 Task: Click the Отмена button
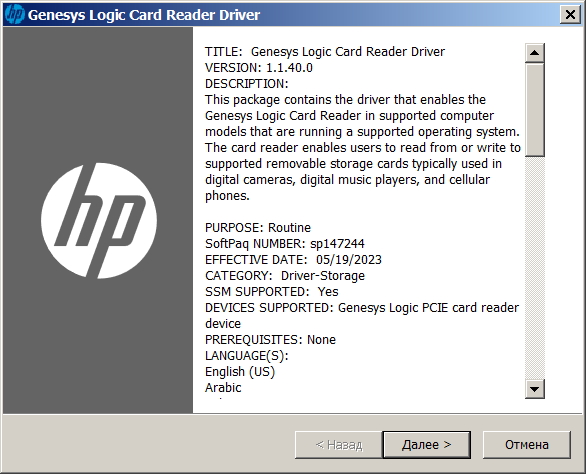(527, 444)
